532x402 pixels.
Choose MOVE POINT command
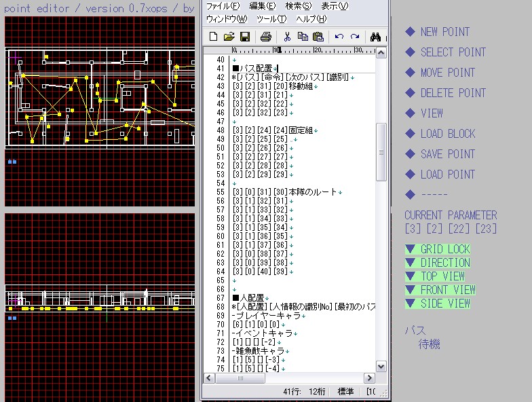448,72
